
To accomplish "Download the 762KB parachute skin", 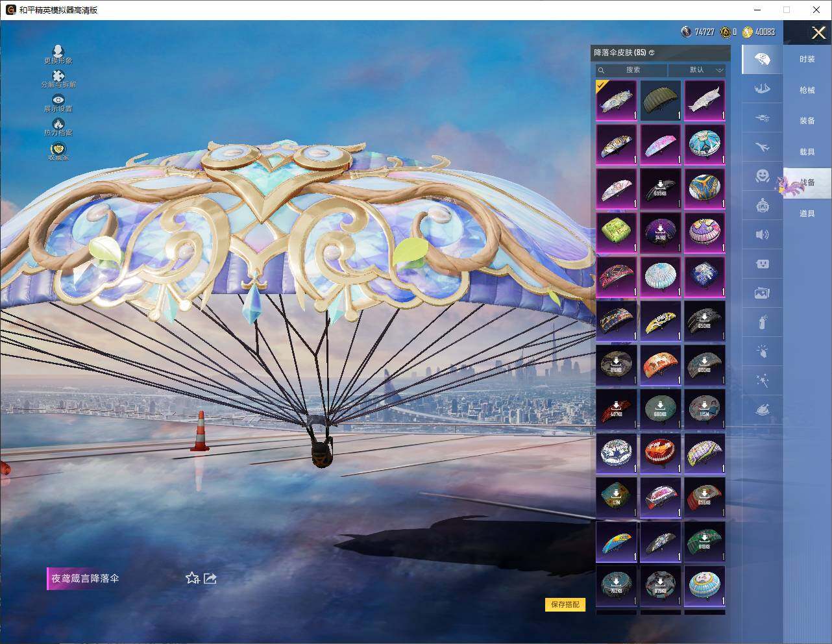I will (x=616, y=586).
